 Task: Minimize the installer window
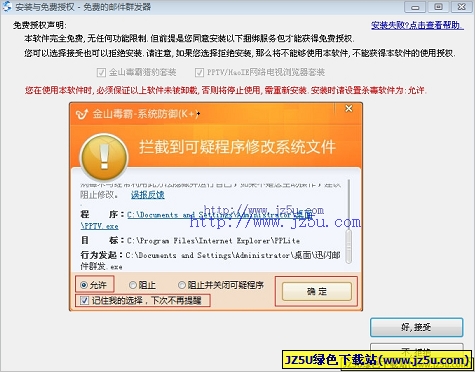[x=415, y=7]
